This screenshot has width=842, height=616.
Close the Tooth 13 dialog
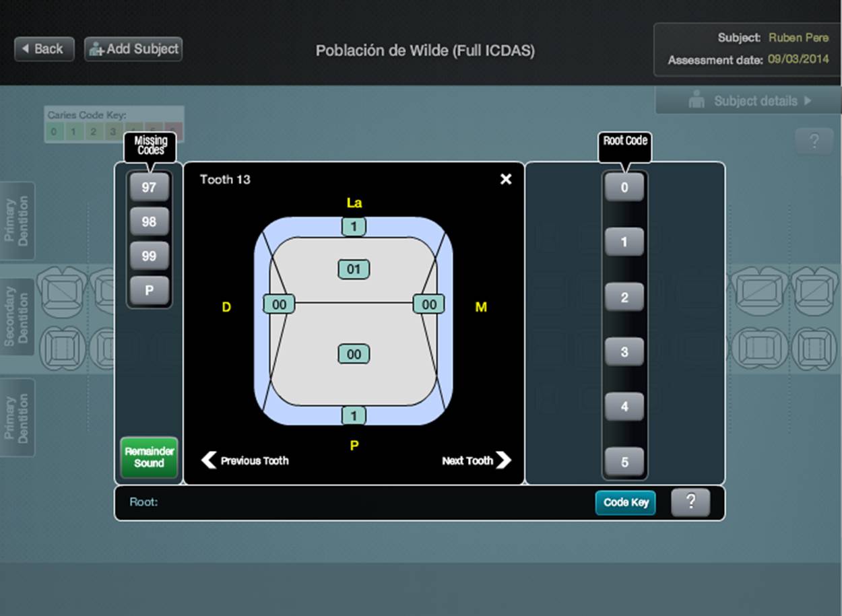coord(506,179)
